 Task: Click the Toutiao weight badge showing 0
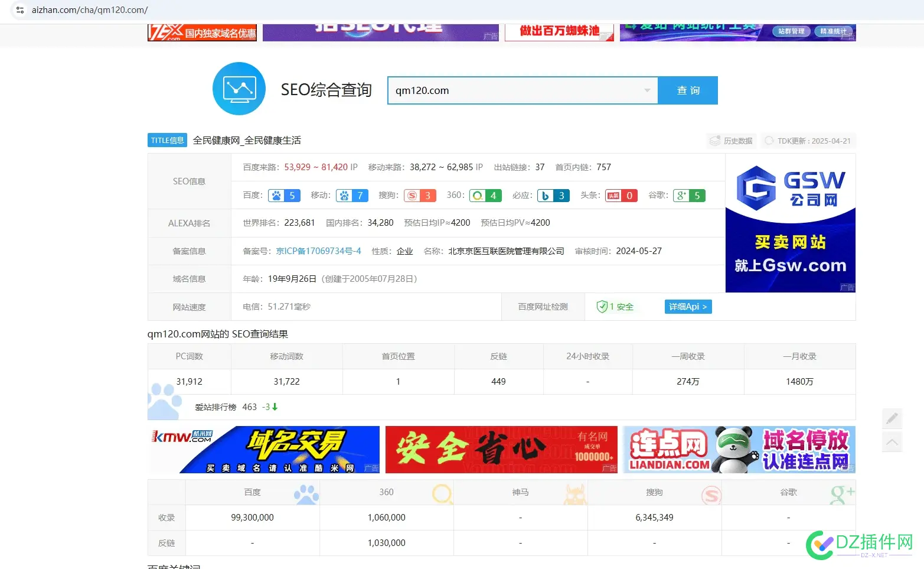click(621, 195)
